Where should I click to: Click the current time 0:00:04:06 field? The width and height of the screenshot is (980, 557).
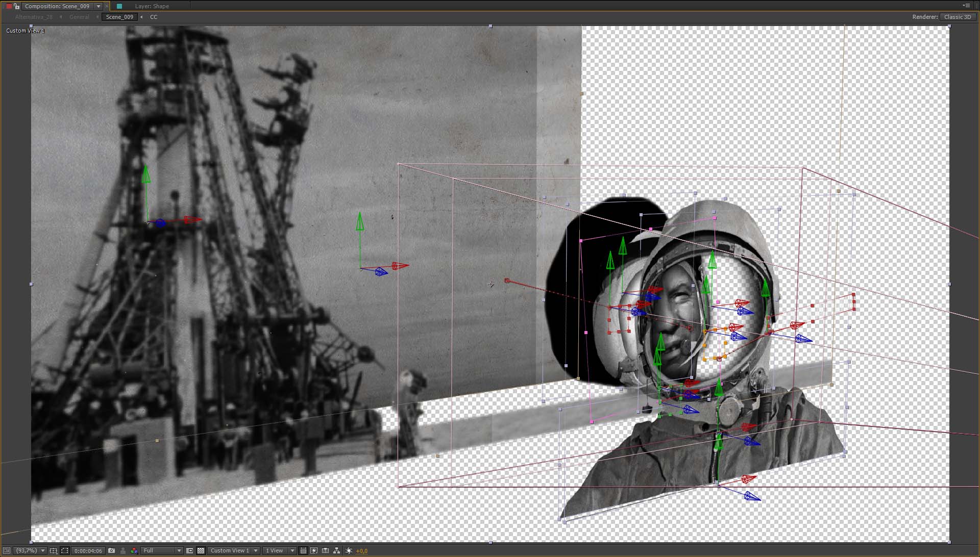point(88,550)
